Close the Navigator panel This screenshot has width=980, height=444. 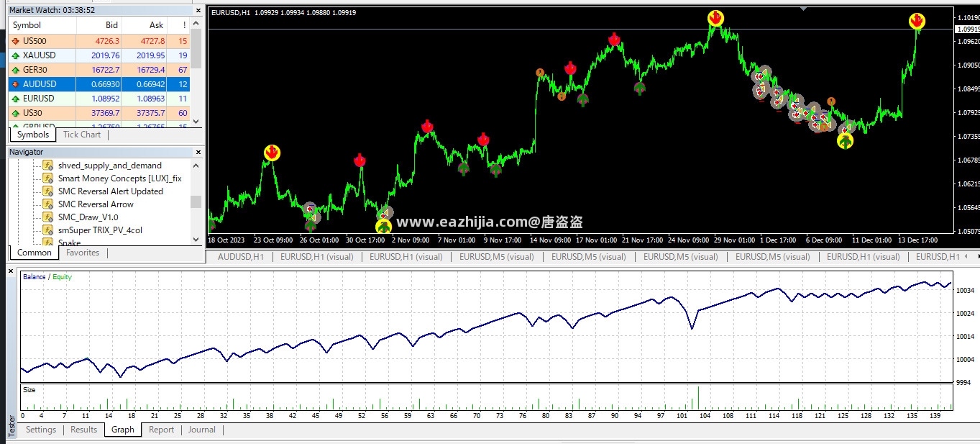198,152
